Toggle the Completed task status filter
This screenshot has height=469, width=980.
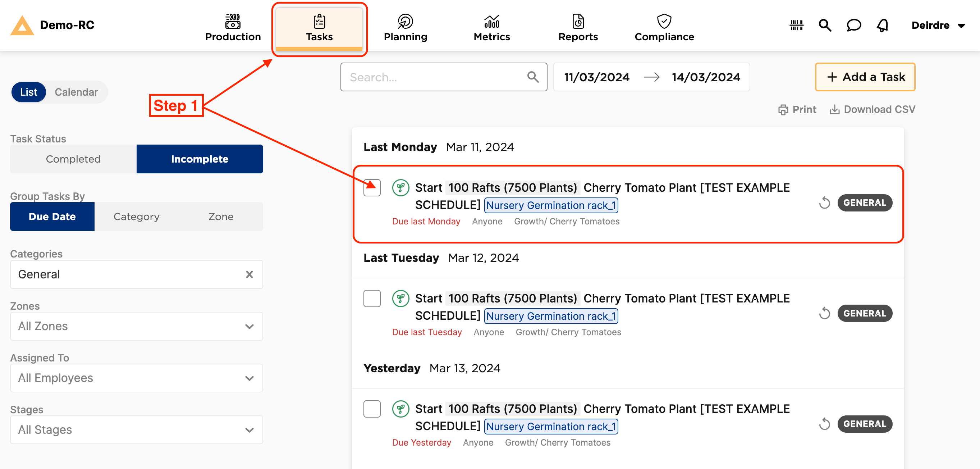pos(73,159)
